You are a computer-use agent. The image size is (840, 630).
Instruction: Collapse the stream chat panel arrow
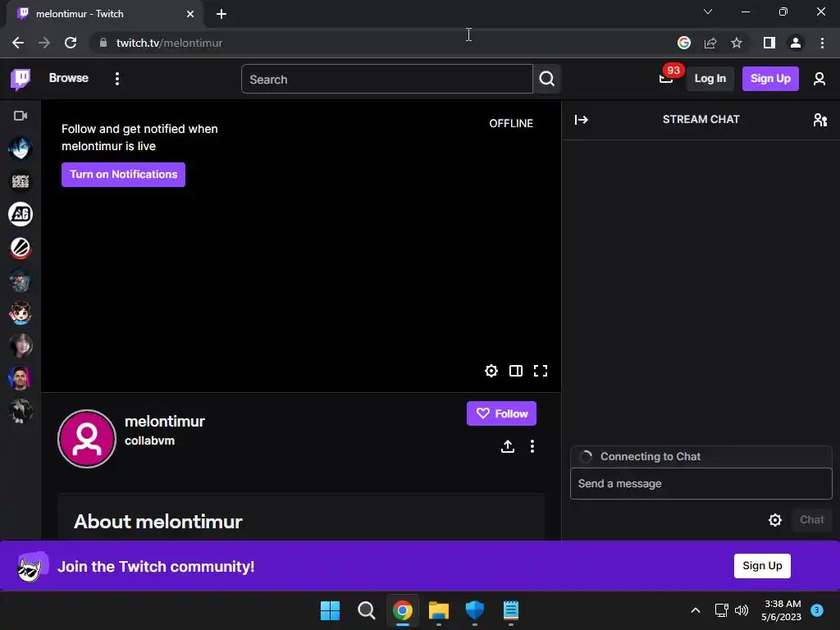pos(582,120)
